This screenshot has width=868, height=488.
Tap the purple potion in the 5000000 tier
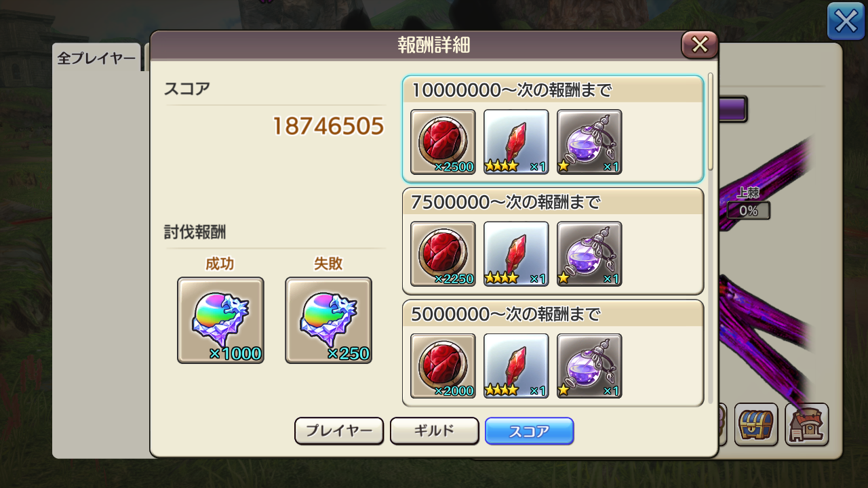pos(589,365)
